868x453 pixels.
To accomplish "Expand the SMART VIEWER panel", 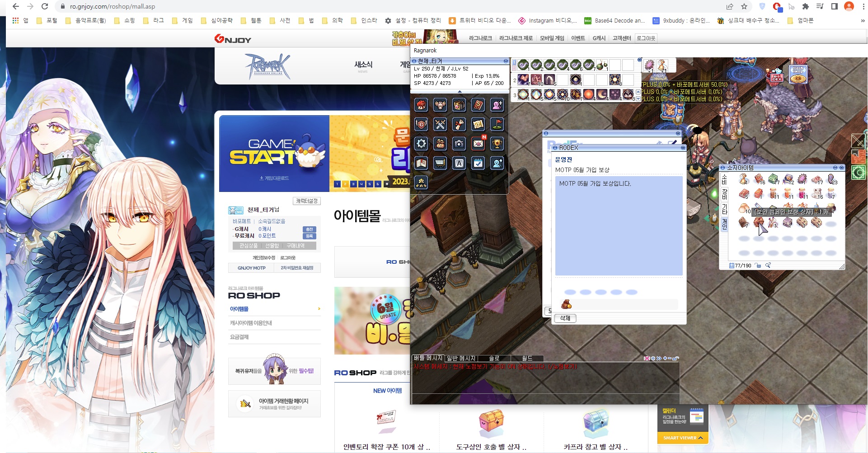I will click(x=683, y=438).
